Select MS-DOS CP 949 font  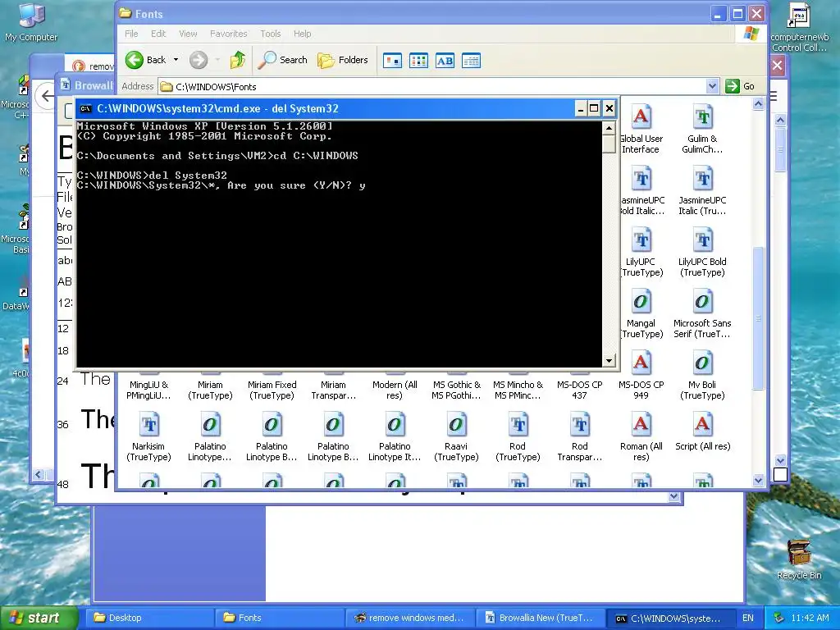(641, 376)
